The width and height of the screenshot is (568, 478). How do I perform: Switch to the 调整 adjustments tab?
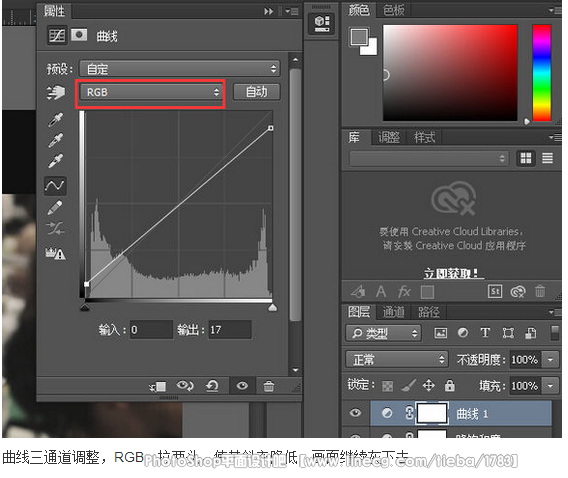[x=389, y=137]
